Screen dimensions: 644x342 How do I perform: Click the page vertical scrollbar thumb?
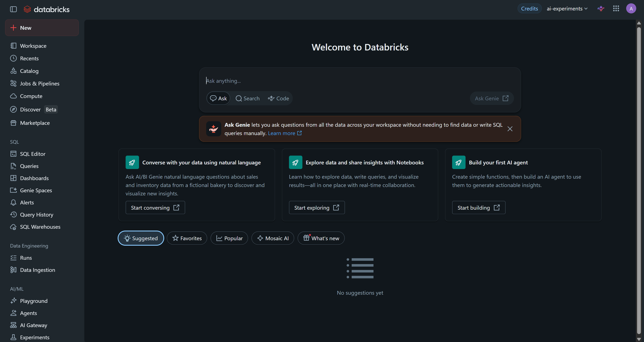(x=639, y=181)
